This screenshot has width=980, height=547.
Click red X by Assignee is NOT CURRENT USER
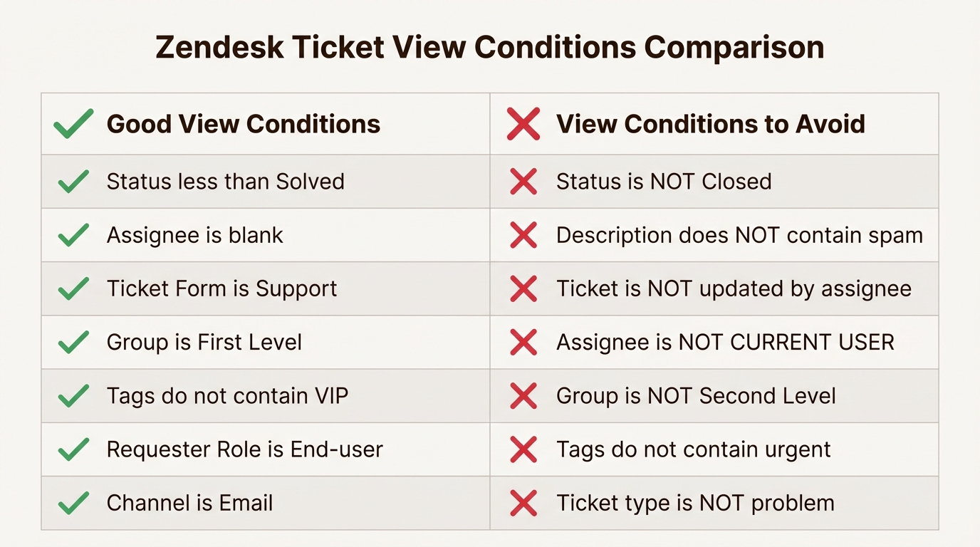point(523,343)
